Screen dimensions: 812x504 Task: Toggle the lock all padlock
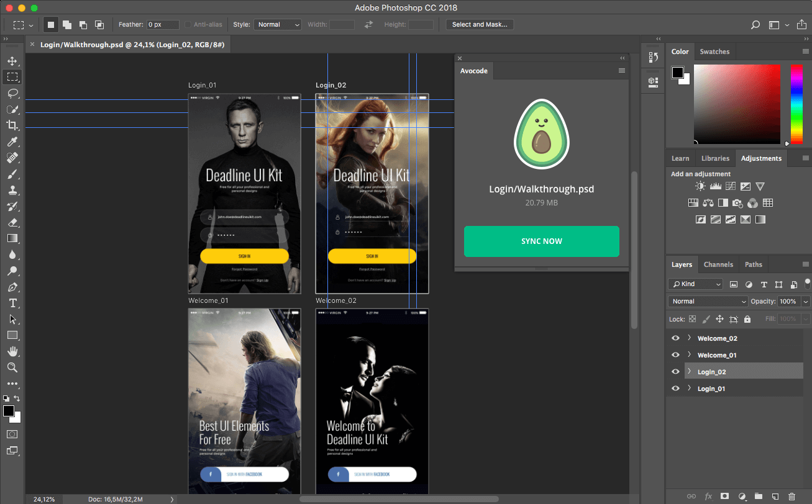tap(747, 319)
